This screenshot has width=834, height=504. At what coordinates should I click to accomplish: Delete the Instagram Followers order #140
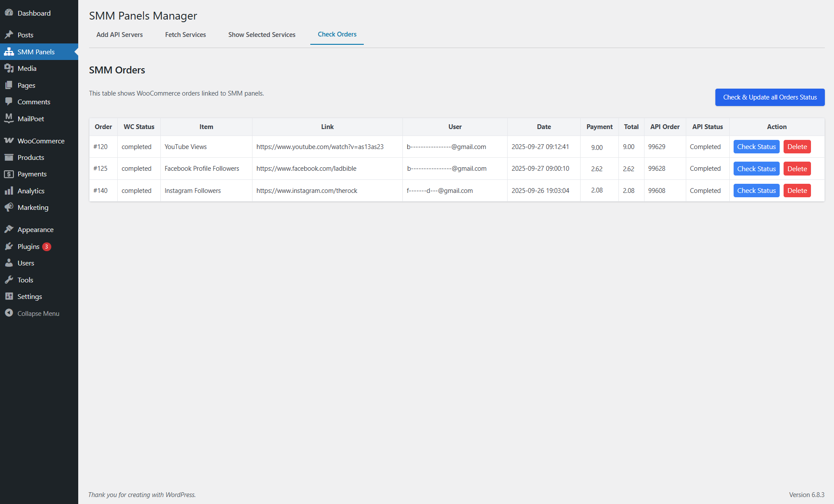[x=797, y=191]
